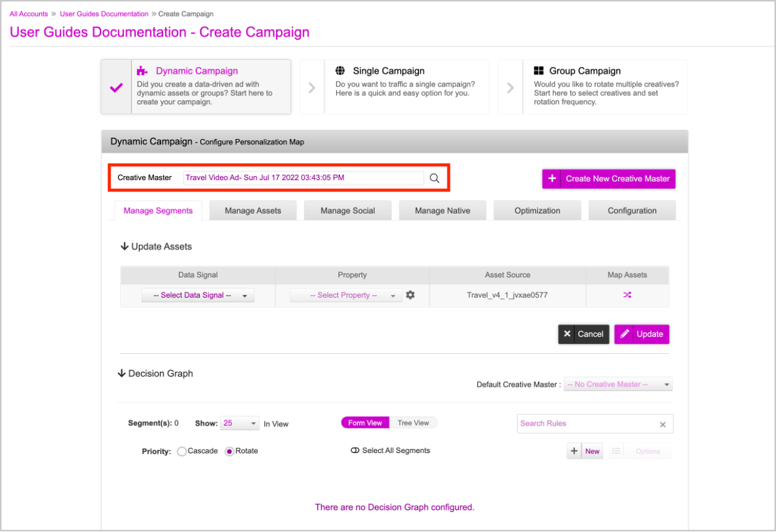The image size is (776, 532).
Task: Open the Show 25 dropdown
Action: 239,423
